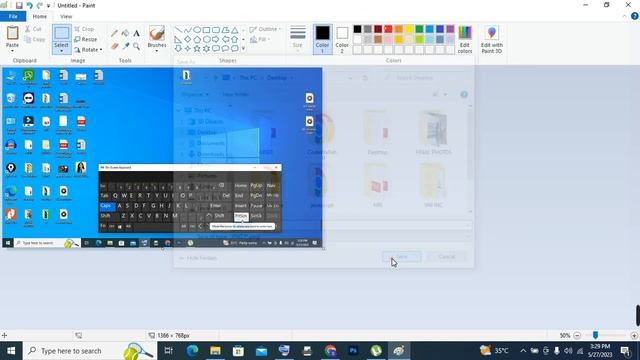Viewport: 640px width, 360px height.
Task: Click the Redo arrow in title bar
Action: [x=40, y=5]
